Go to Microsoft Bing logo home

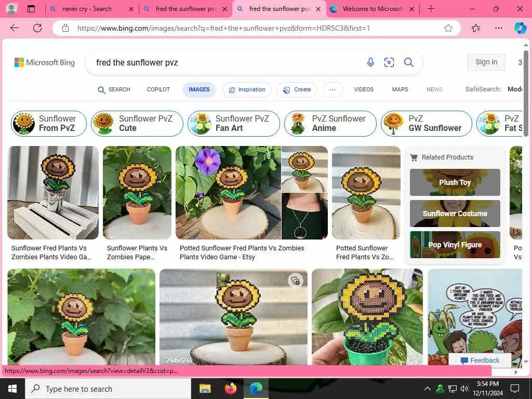click(x=45, y=62)
